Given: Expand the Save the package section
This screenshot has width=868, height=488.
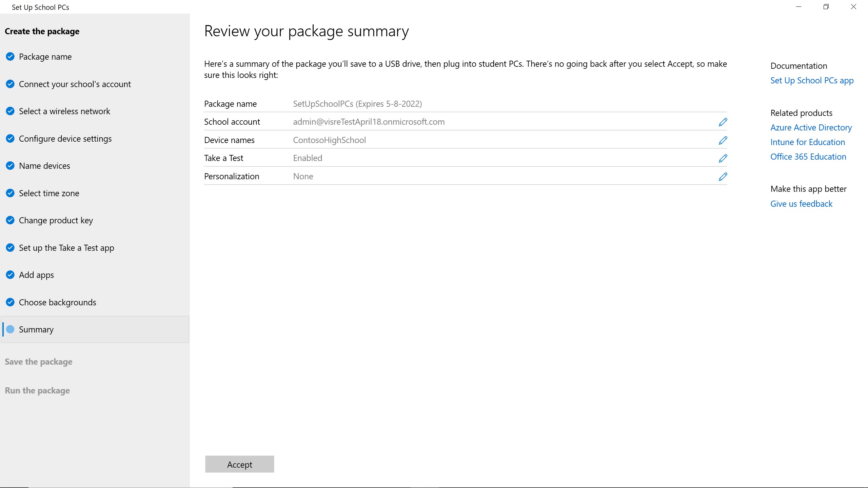Looking at the screenshot, I should coord(38,361).
